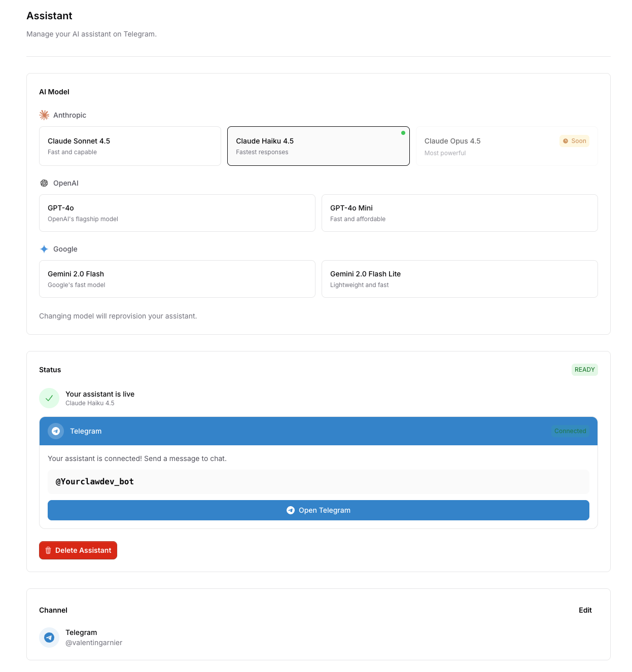Click the Google sparkle logo icon
The height and width of the screenshot is (672, 632).
coord(44,249)
